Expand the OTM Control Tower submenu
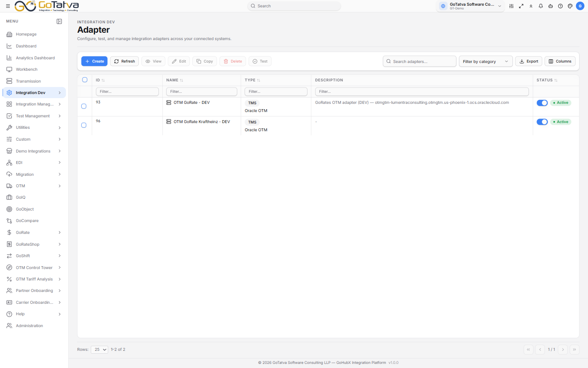This screenshot has height=368, width=588. tap(60, 268)
